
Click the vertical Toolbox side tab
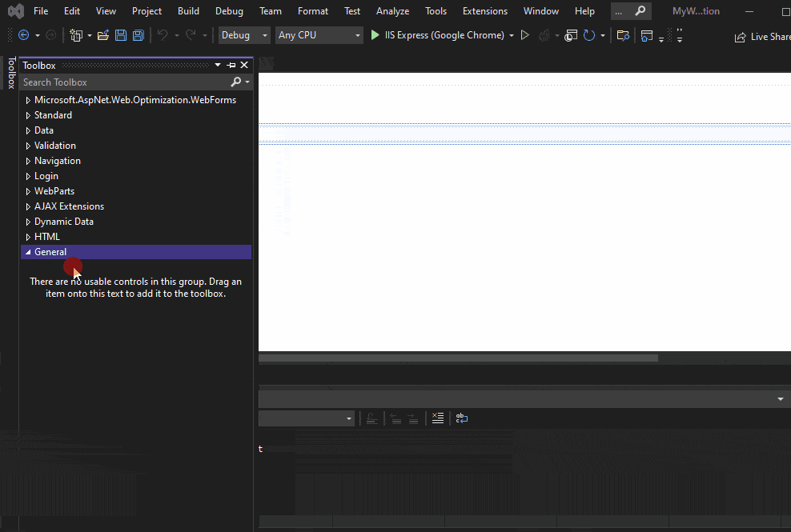(x=11, y=73)
